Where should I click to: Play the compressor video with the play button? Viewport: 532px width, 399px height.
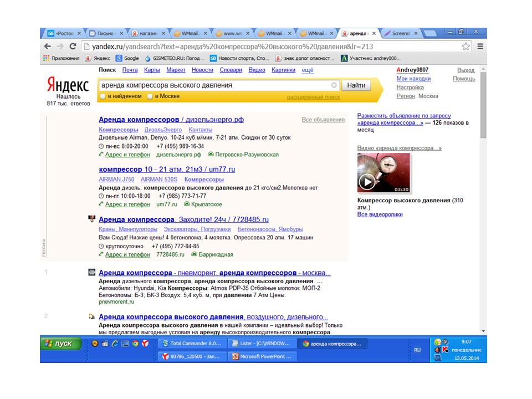367,182
